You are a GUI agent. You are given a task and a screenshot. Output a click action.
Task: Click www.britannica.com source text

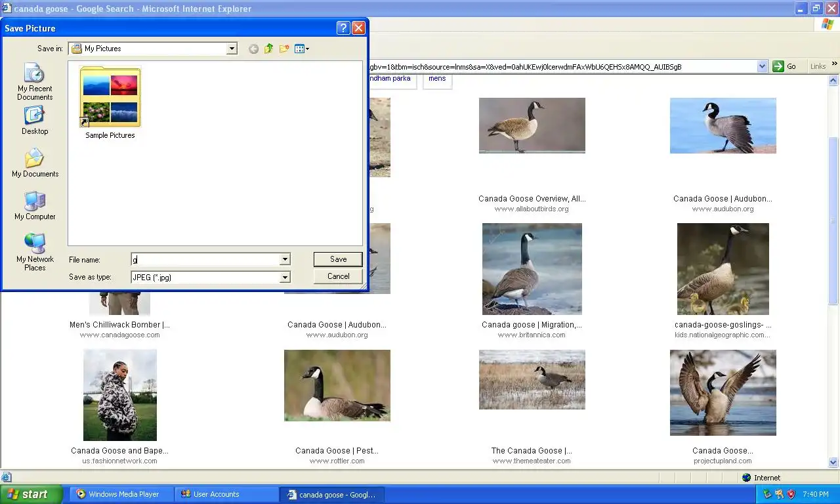(532, 335)
